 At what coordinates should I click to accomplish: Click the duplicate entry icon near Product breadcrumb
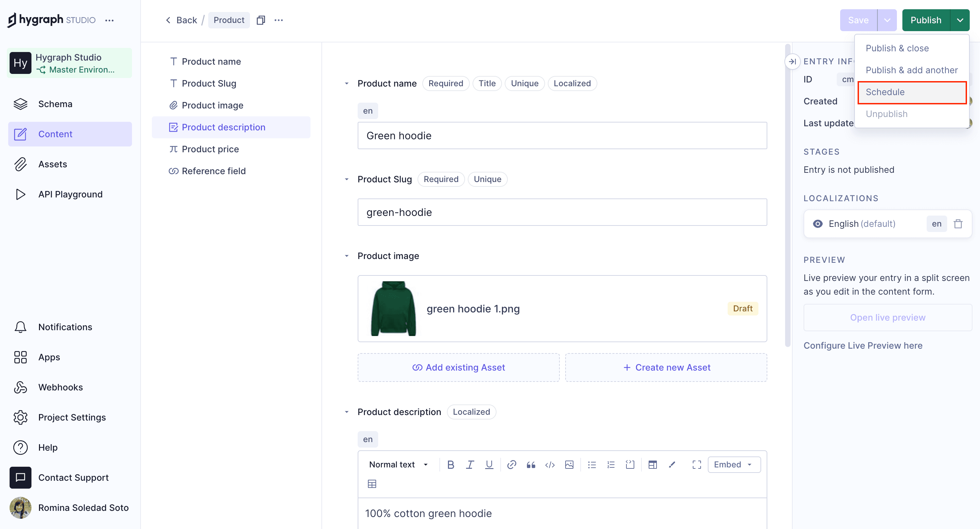click(261, 20)
